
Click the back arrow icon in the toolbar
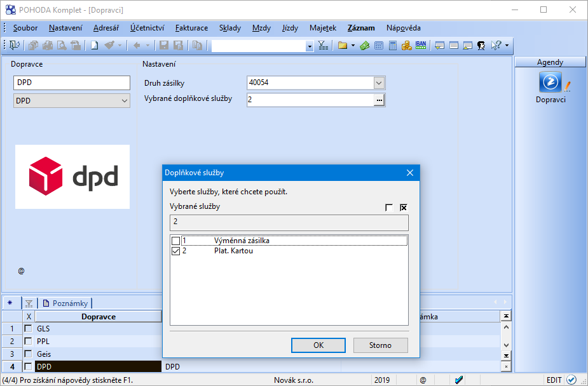point(137,46)
